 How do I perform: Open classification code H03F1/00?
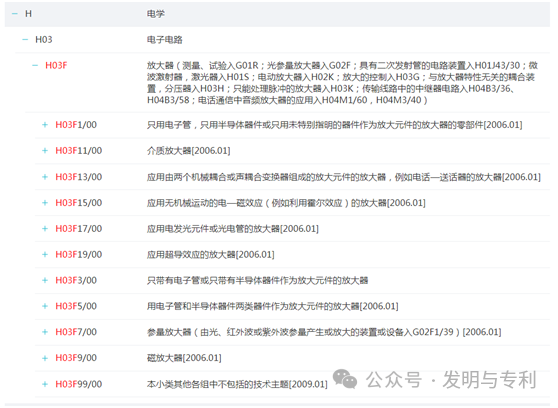[x=76, y=125]
